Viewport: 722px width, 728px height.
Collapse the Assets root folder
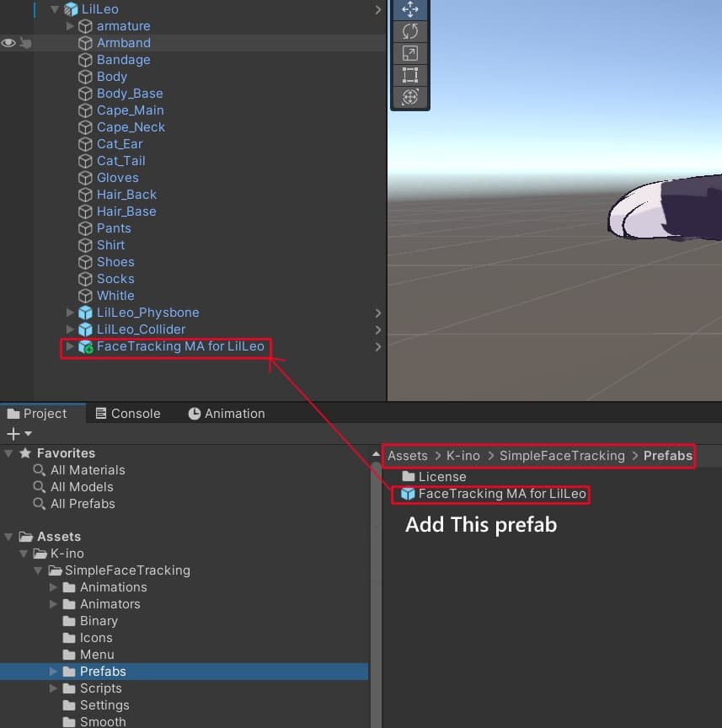[x=8, y=536]
